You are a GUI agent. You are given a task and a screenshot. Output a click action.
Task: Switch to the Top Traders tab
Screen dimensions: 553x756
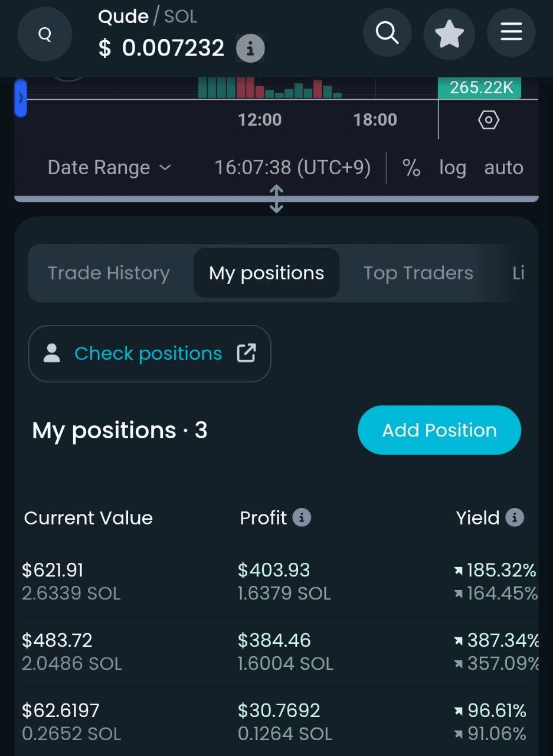click(418, 273)
